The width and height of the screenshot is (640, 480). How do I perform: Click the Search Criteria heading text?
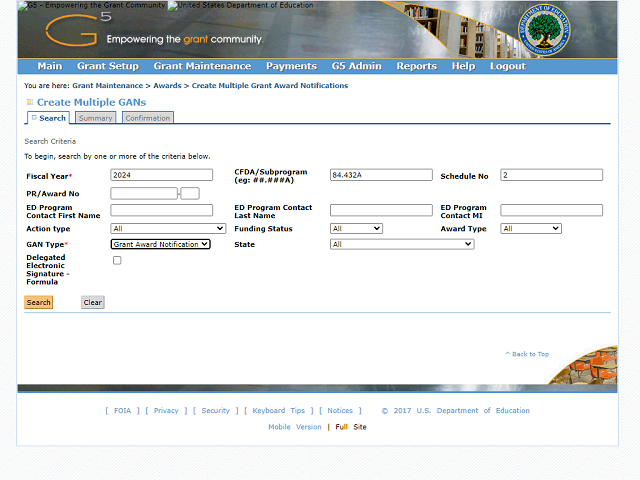[x=50, y=141]
